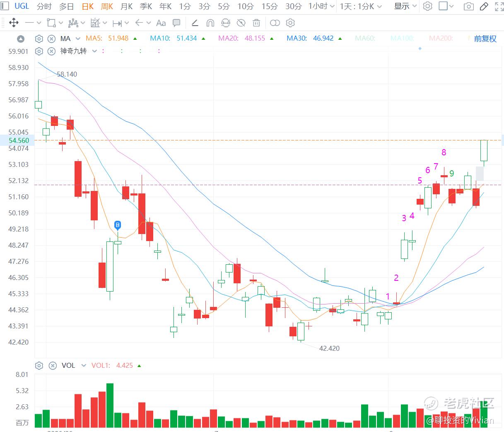Select the straight line drawing tool
The height and width of the screenshot is (432, 504).
coord(29,23)
